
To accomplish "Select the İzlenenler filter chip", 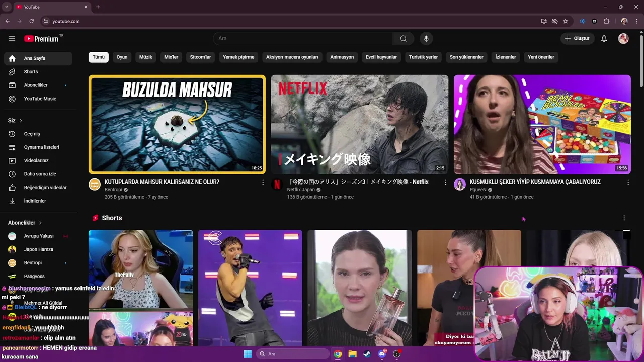I will point(506,57).
